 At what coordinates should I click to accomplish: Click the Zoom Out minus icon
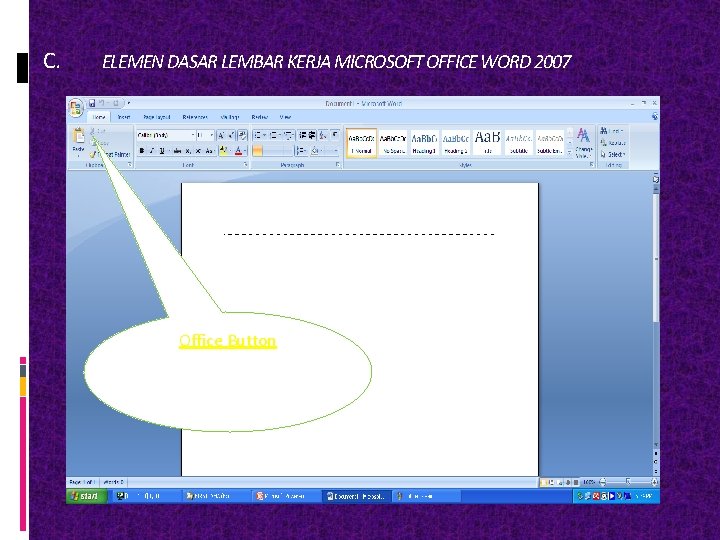[603, 482]
